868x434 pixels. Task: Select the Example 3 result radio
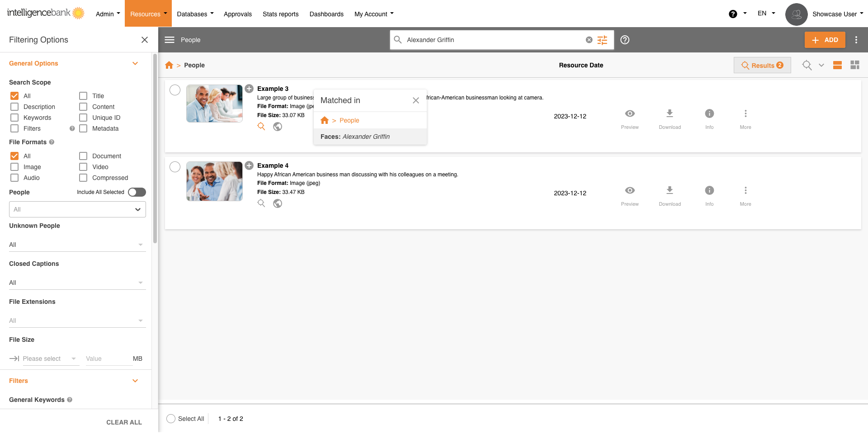(x=175, y=90)
